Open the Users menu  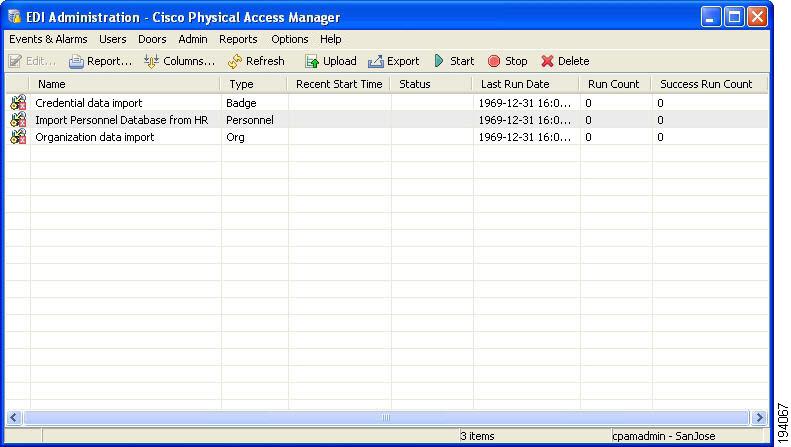(112, 39)
